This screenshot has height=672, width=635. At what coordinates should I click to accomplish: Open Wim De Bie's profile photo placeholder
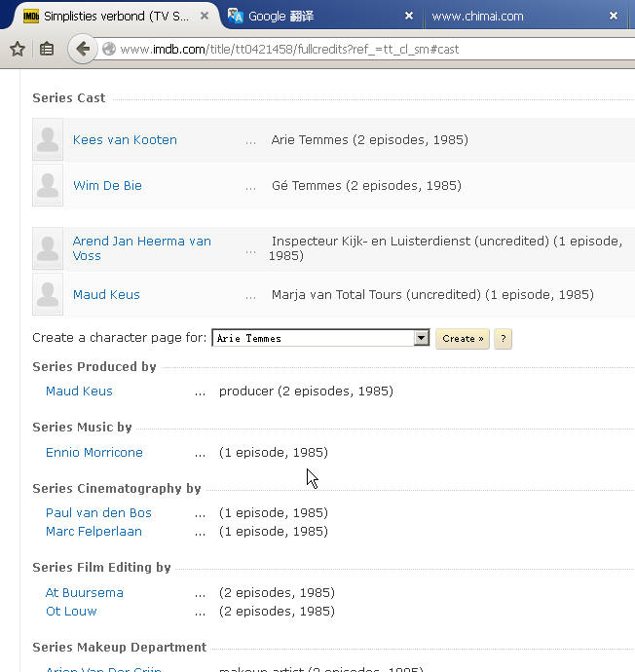click(48, 185)
